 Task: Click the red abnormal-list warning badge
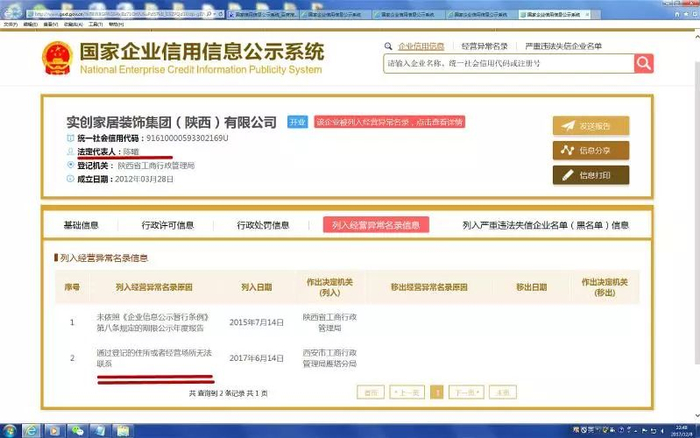coord(389,122)
